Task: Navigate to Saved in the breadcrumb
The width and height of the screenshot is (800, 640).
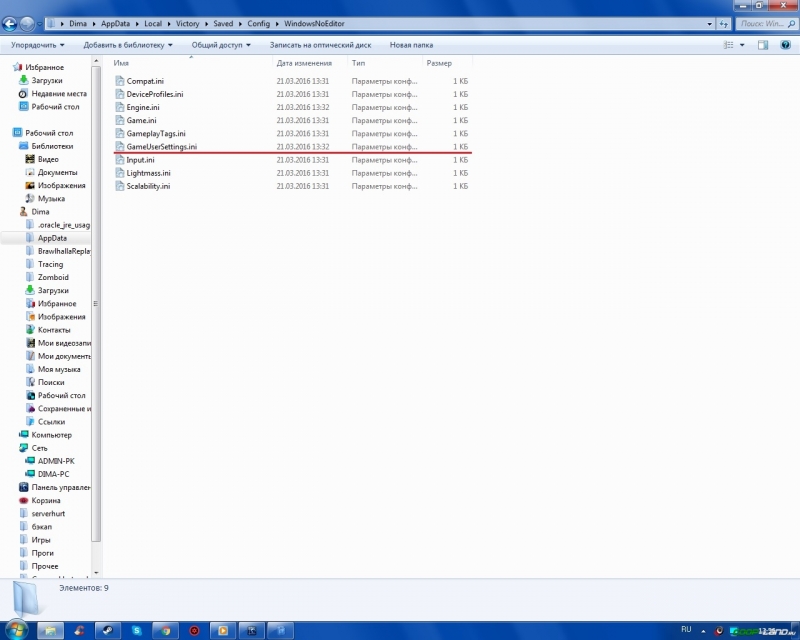Action: (x=223, y=23)
